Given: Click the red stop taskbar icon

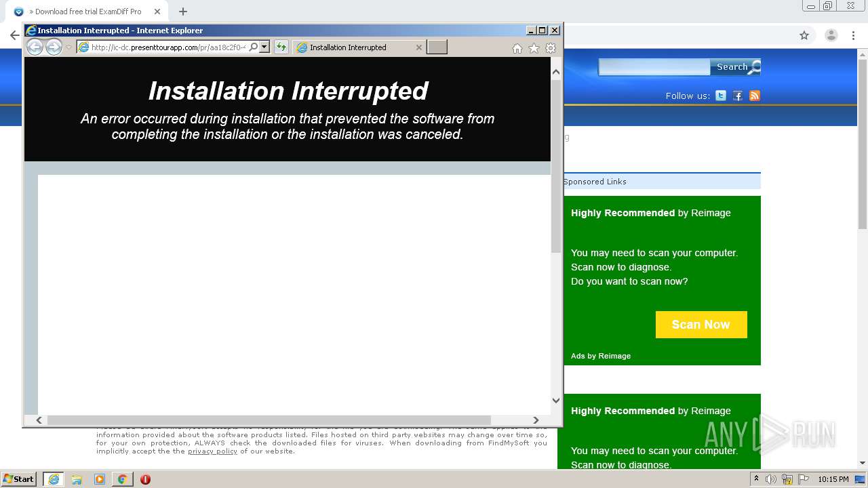Looking at the screenshot, I should 145,479.
